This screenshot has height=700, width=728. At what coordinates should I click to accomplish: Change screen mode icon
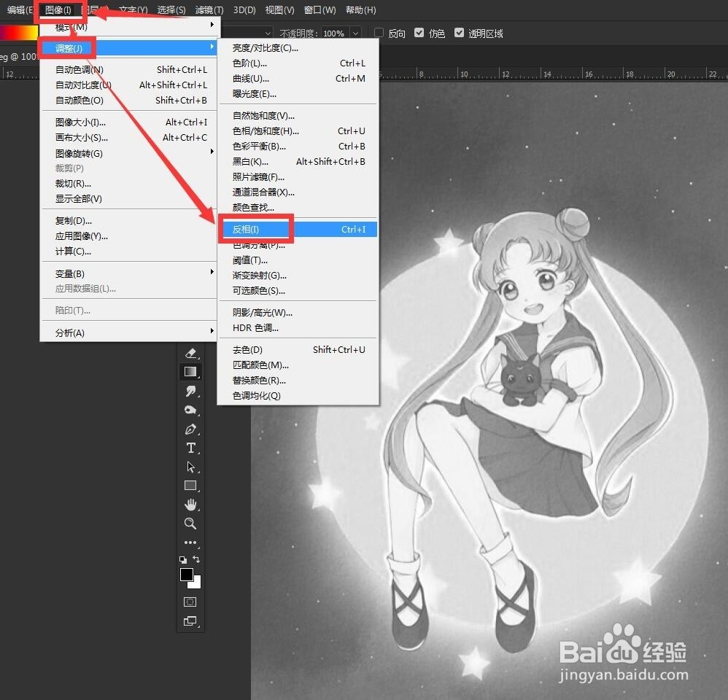point(190,621)
